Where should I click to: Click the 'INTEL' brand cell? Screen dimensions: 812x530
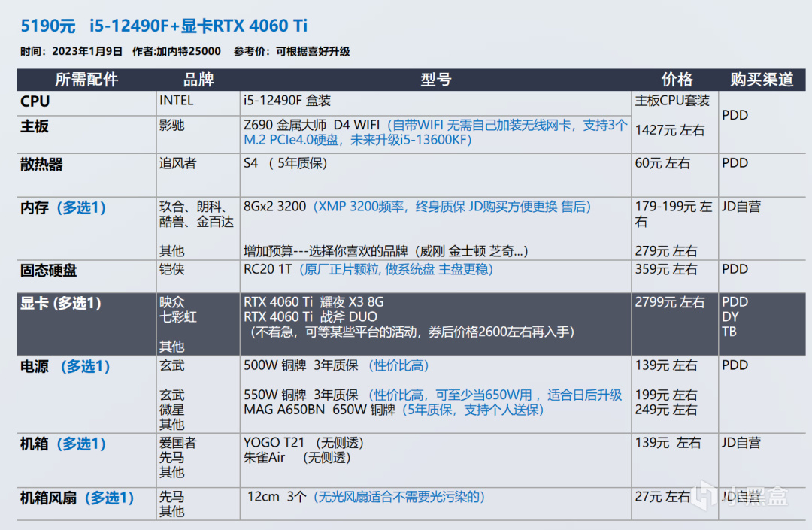pyautogui.click(x=176, y=101)
